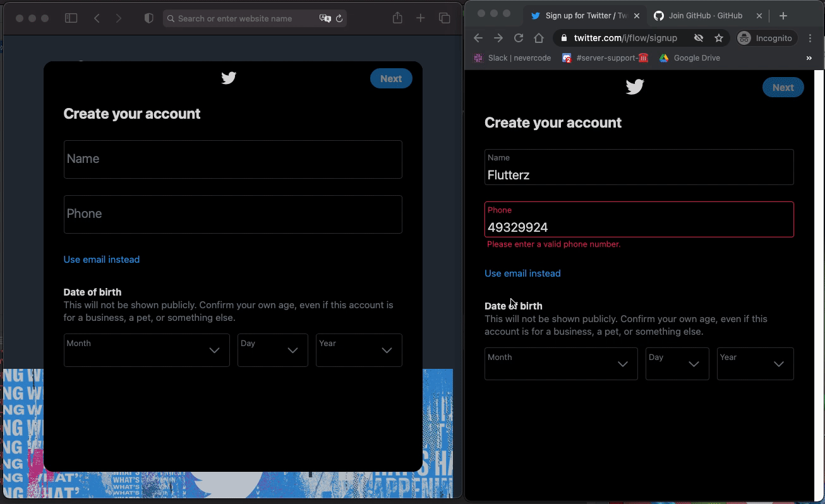This screenshot has width=825, height=504.
Task: Show hidden bookmarks via double chevron
Action: point(809,57)
